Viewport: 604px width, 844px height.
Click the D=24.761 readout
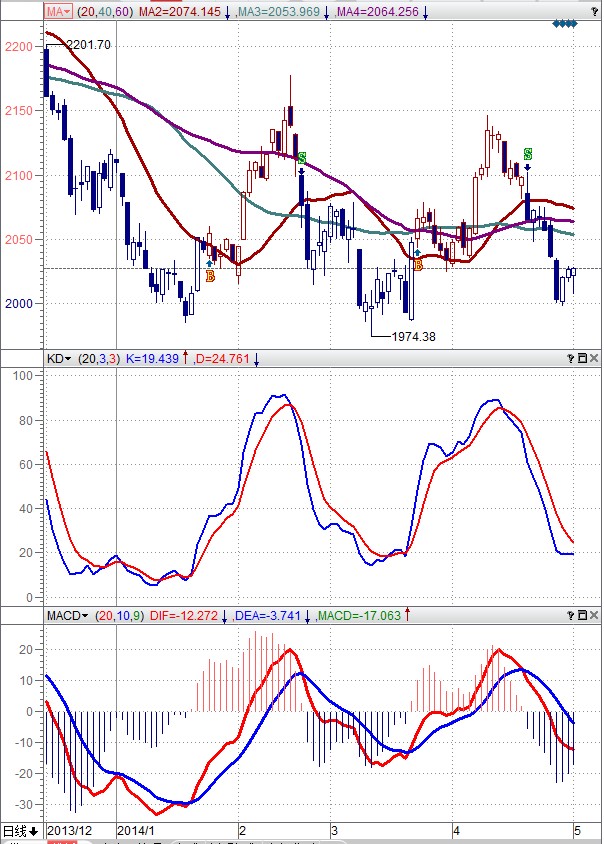(222, 358)
